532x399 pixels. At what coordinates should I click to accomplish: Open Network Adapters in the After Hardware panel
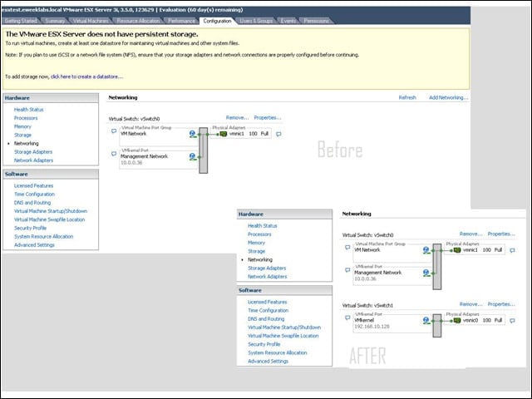(267, 277)
